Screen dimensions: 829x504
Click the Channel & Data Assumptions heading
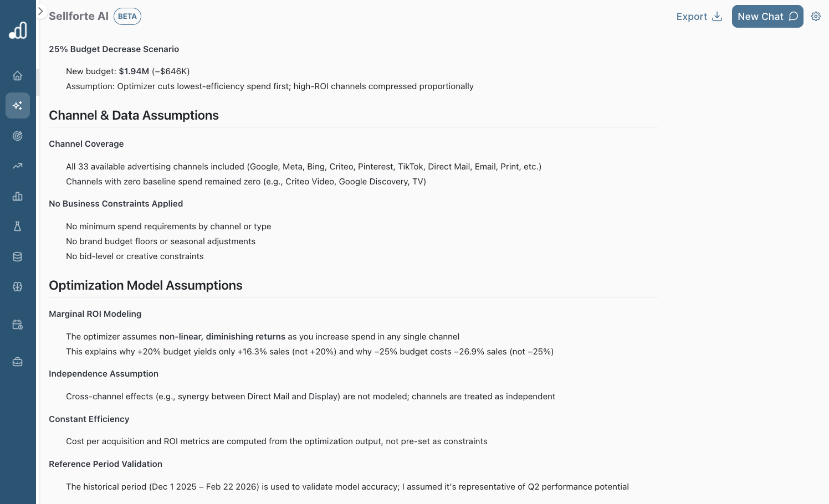pyautogui.click(x=134, y=115)
